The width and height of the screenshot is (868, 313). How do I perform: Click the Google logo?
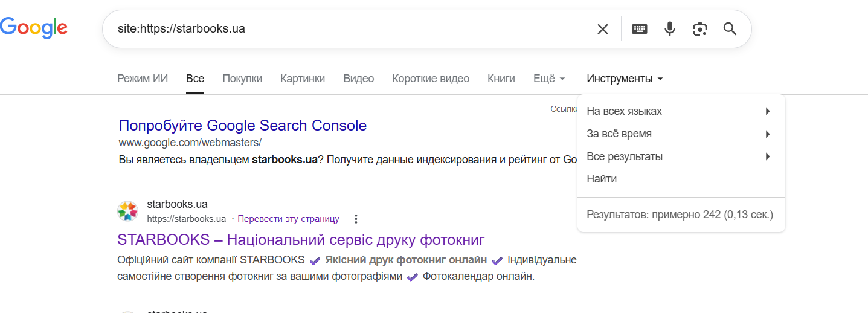point(34,28)
